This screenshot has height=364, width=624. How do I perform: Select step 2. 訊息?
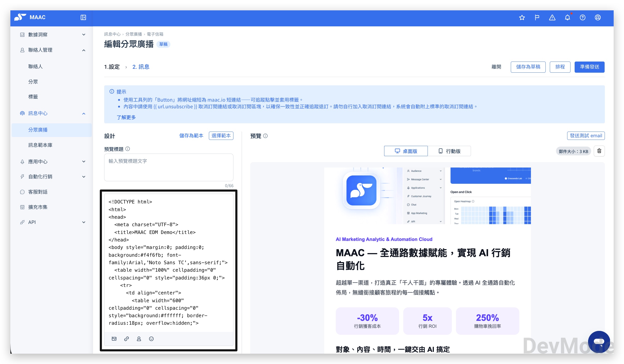point(141,67)
